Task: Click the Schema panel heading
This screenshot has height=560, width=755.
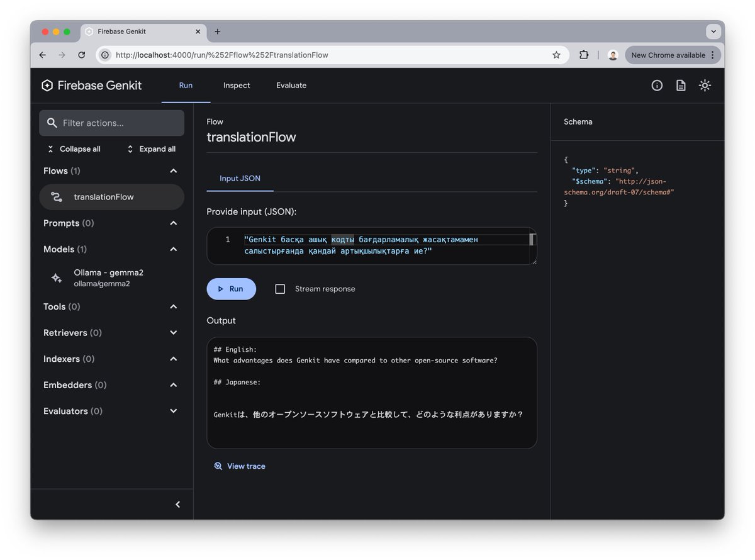Action: [x=578, y=122]
